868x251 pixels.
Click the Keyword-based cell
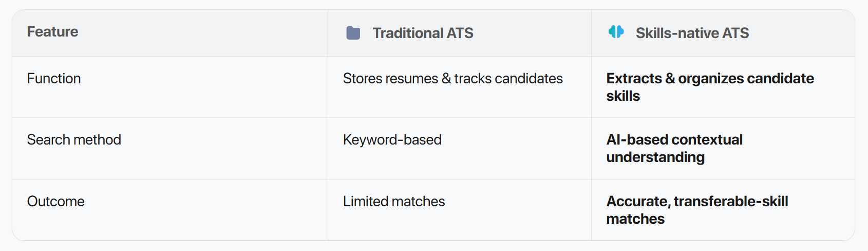(392, 140)
